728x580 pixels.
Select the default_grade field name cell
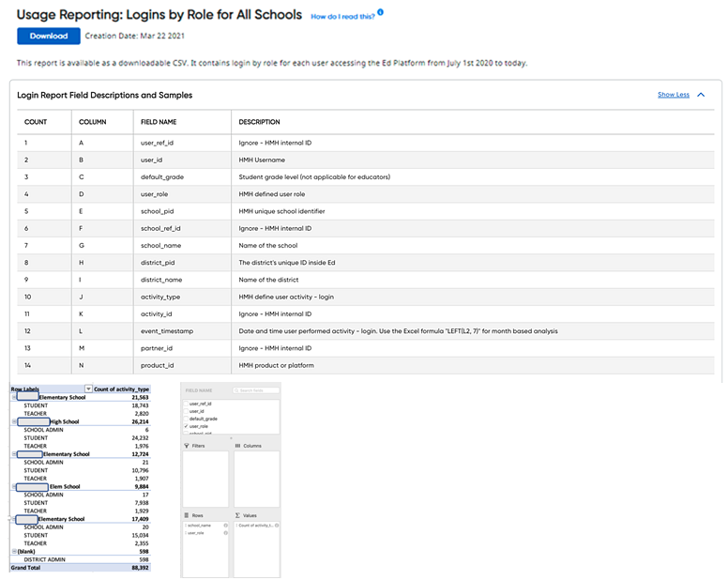point(162,177)
